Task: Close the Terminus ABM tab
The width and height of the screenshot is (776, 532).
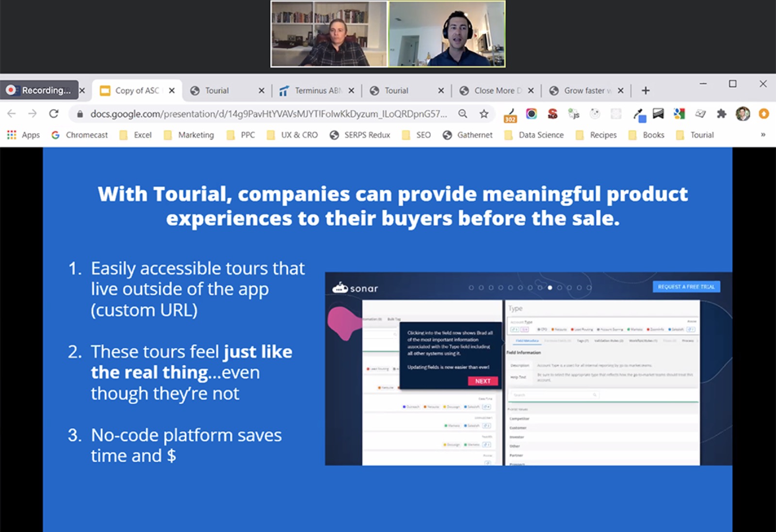Action: (x=351, y=90)
